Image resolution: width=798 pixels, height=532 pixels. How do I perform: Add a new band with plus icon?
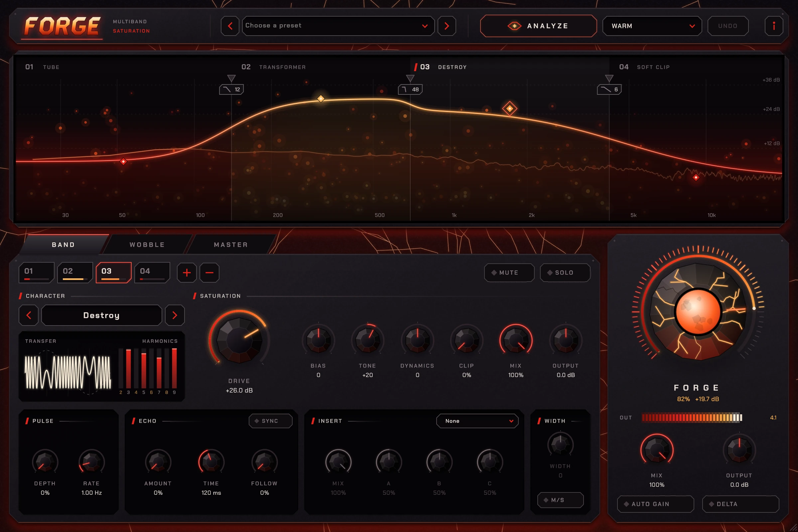tap(187, 272)
